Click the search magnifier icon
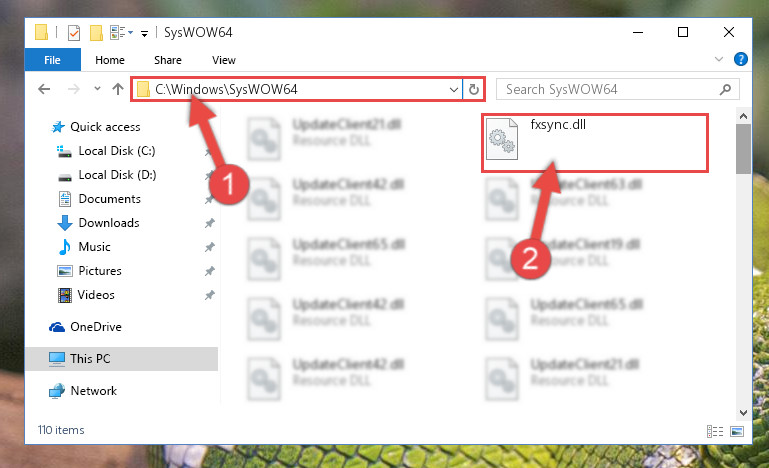 [725, 89]
